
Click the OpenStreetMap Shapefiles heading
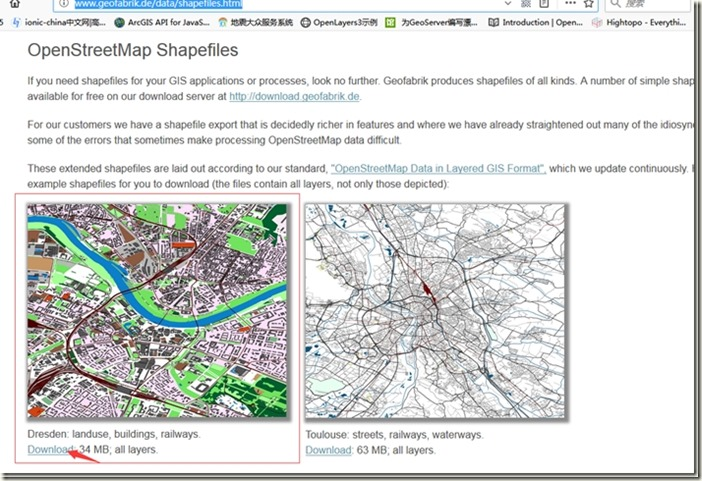pos(133,50)
